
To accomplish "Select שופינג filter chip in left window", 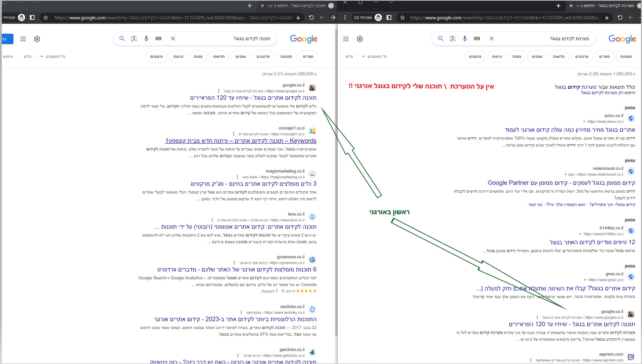I will click(240, 56).
